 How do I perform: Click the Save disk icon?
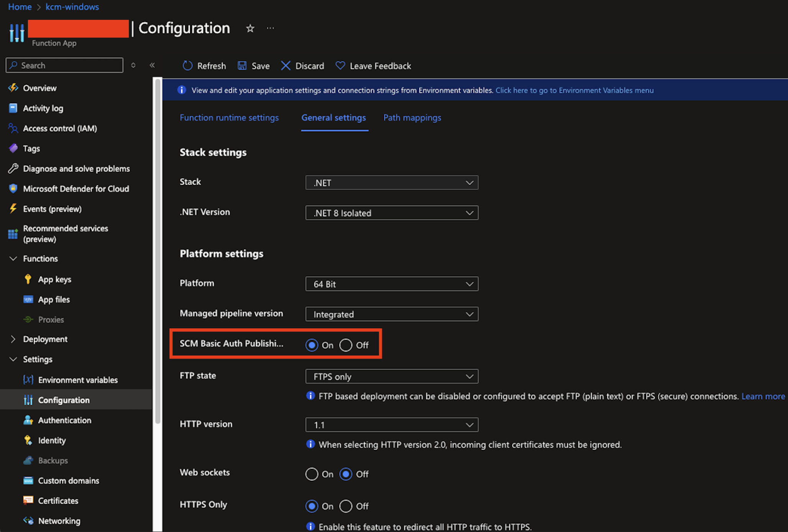[x=242, y=66]
